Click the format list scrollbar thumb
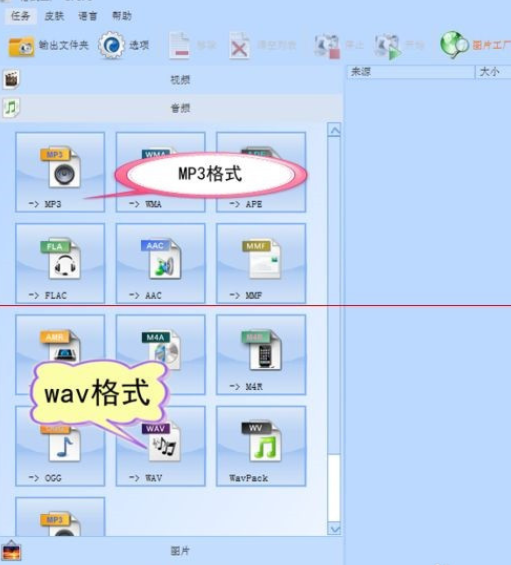511x565 pixels. coord(334,488)
